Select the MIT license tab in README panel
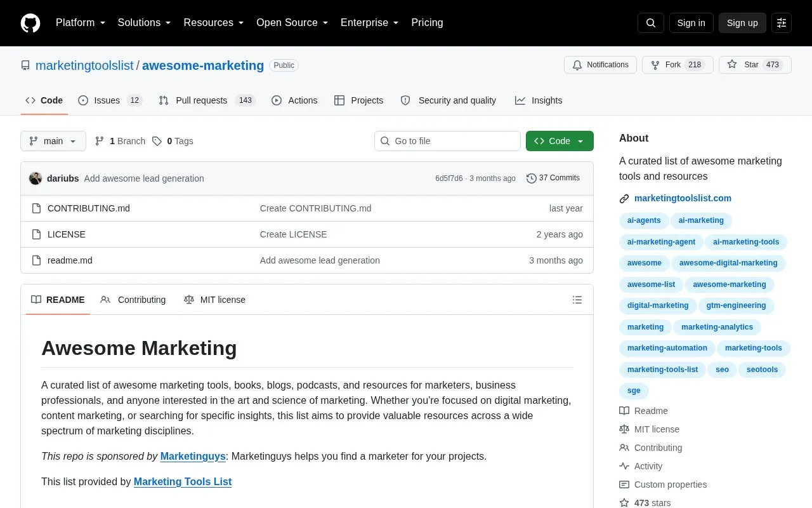Image resolution: width=812 pixels, height=508 pixels. coord(214,300)
